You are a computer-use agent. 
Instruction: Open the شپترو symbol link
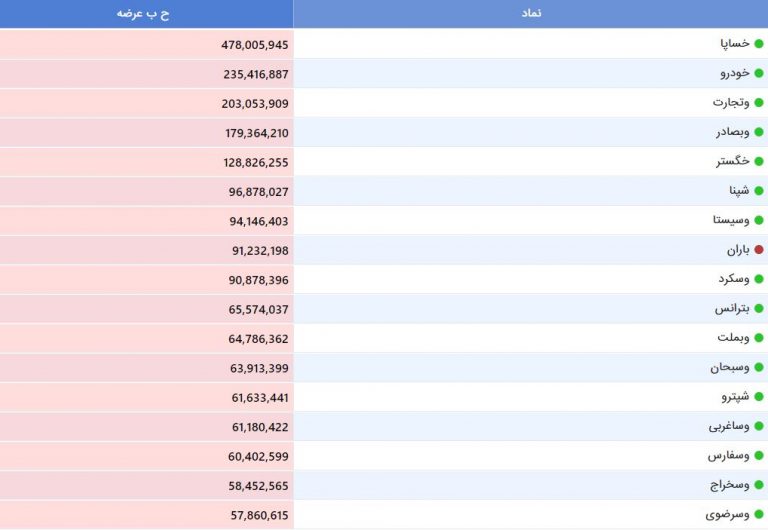(x=735, y=396)
